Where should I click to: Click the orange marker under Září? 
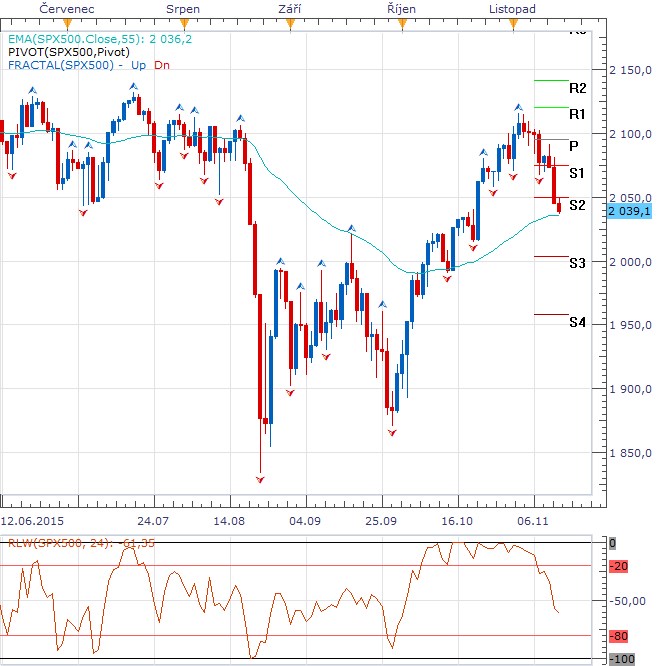[x=288, y=22]
